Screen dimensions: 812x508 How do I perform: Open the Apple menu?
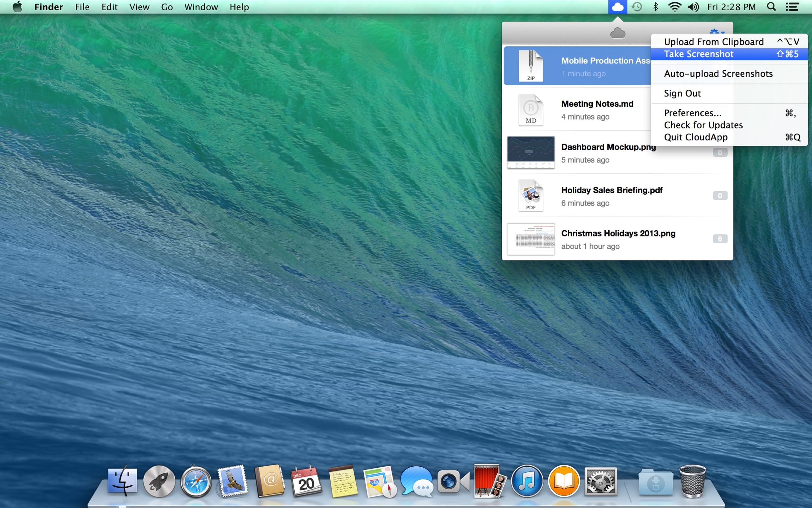[x=18, y=7]
